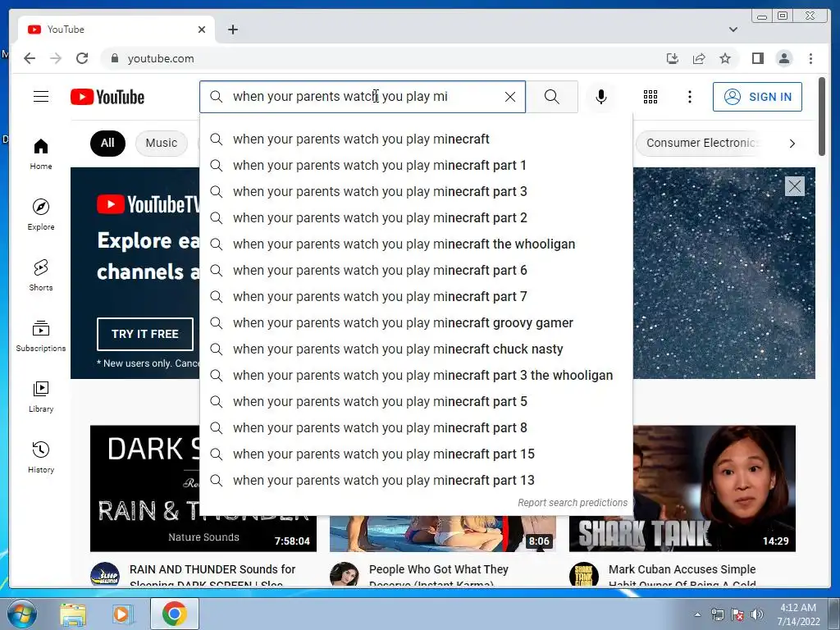Clear the search text with the X icon
This screenshot has height=630, width=840.
coord(510,97)
